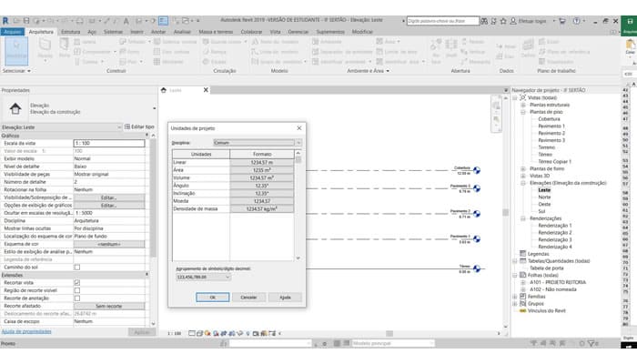Click the Escala da vista 1:100 field

tap(109, 144)
